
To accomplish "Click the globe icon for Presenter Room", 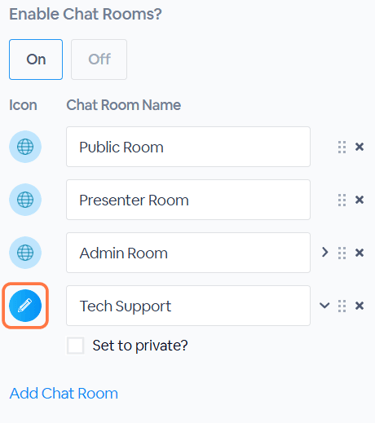I will tap(25, 200).
